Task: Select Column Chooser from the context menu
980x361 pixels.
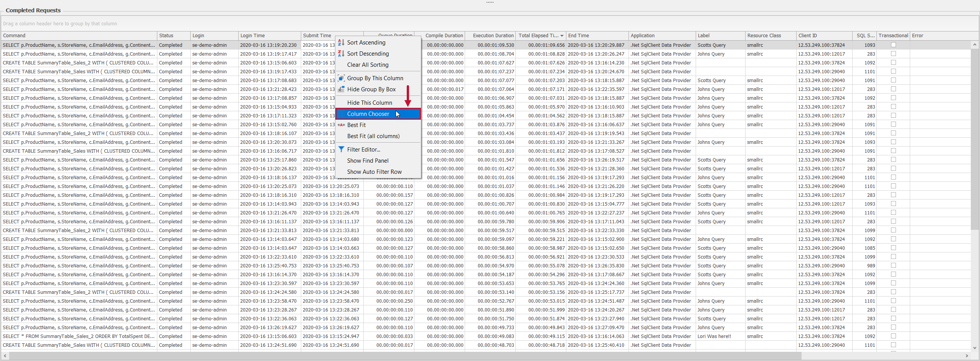Action: 368,114
